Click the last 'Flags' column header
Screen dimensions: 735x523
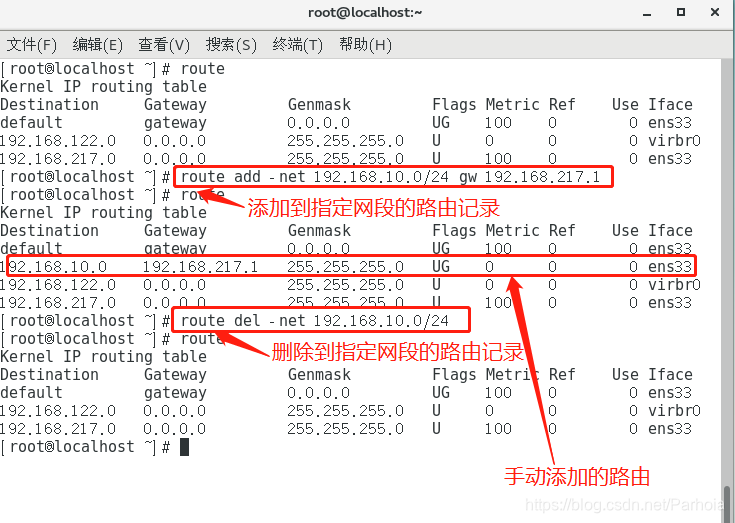[x=454, y=375]
